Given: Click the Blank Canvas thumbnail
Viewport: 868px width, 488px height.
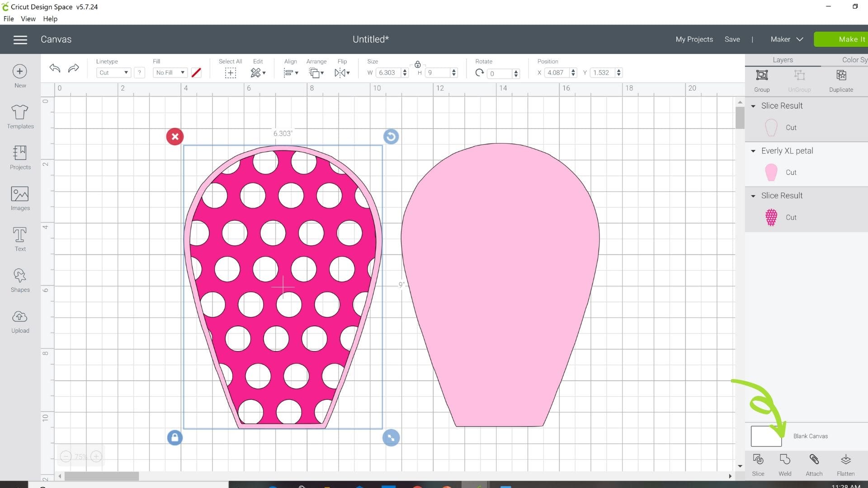Looking at the screenshot, I should click(x=765, y=436).
